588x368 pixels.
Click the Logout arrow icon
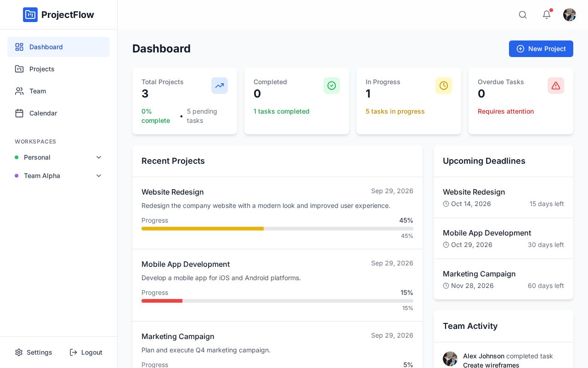(73, 352)
